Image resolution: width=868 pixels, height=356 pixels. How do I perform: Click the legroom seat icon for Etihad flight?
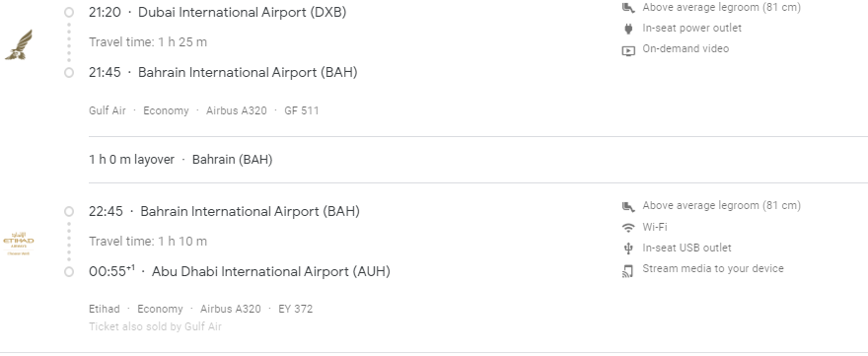pos(627,206)
